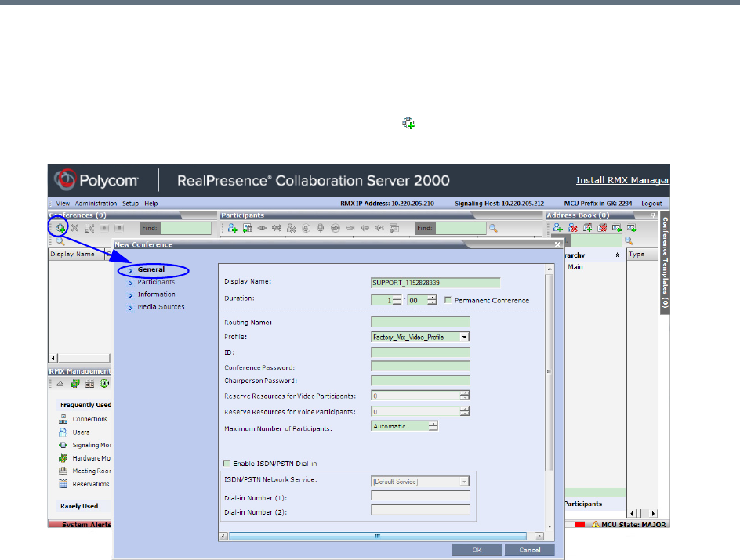Image resolution: width=740 pixels, height=560 pixels.
Task: Click the delete participant icon
Action: [291, 228]
